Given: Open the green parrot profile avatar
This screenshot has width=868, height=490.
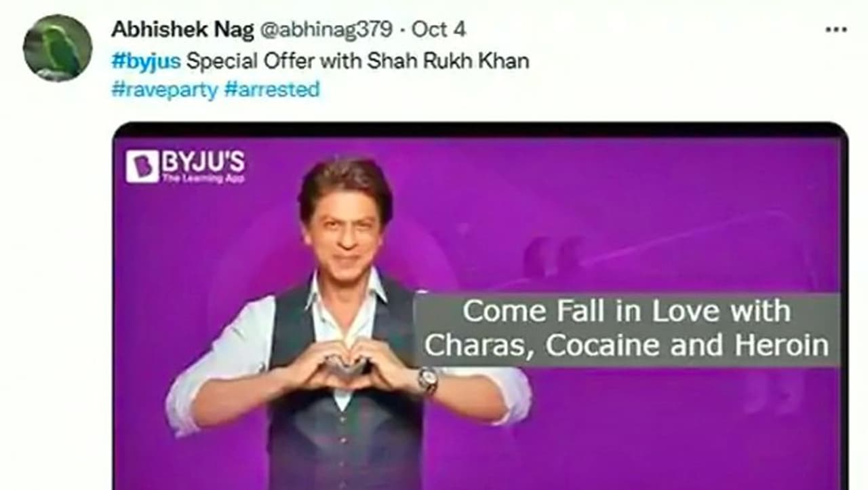Looking at the screenshot, I should point(58,48).
